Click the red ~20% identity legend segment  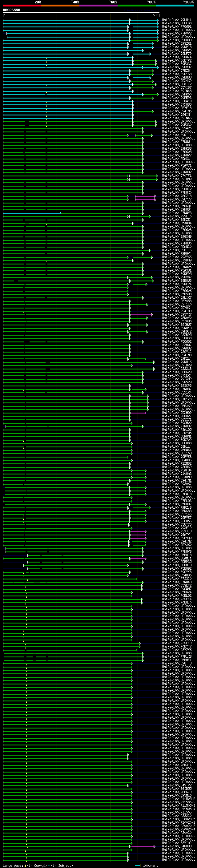point(22,6)
